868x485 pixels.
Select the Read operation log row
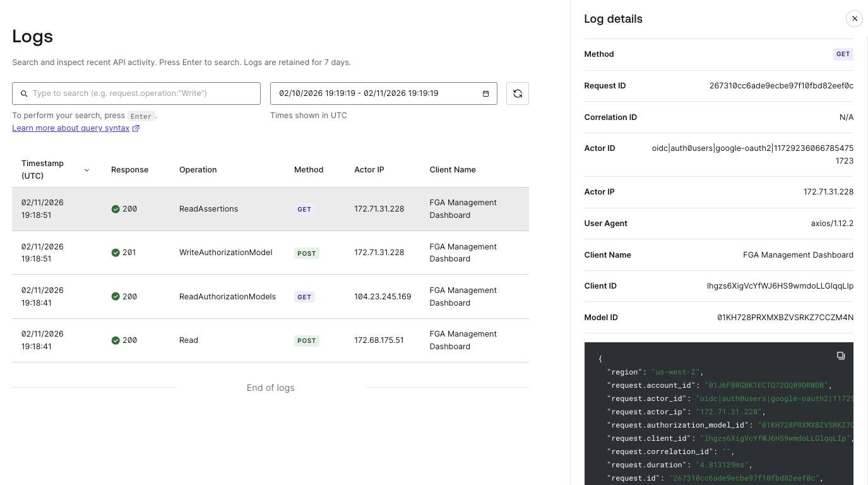tap(270, 340)
